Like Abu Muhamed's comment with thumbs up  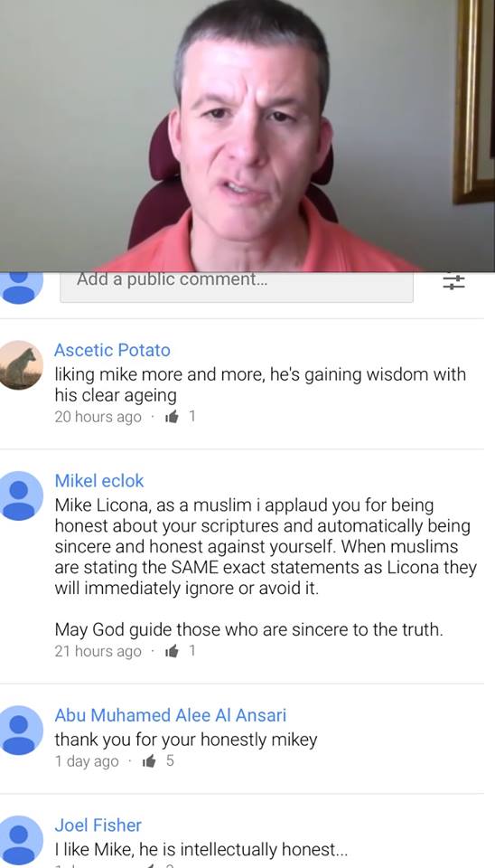149,761
